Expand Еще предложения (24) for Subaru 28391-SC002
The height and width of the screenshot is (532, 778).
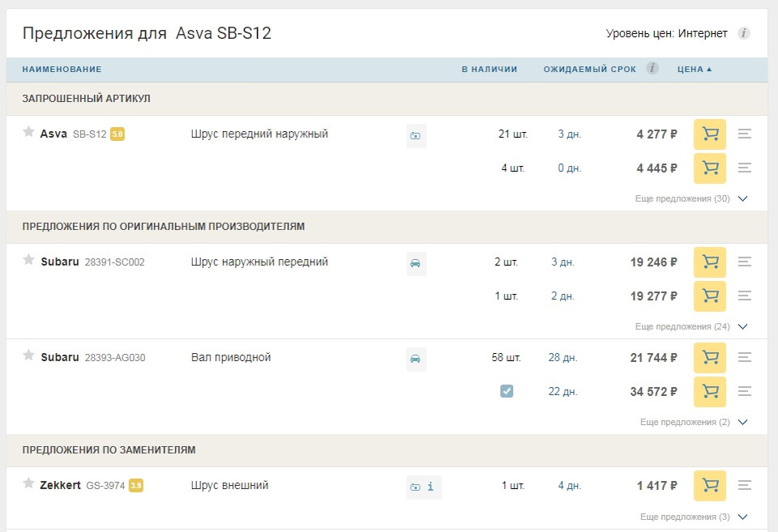(x=691, y=327)
